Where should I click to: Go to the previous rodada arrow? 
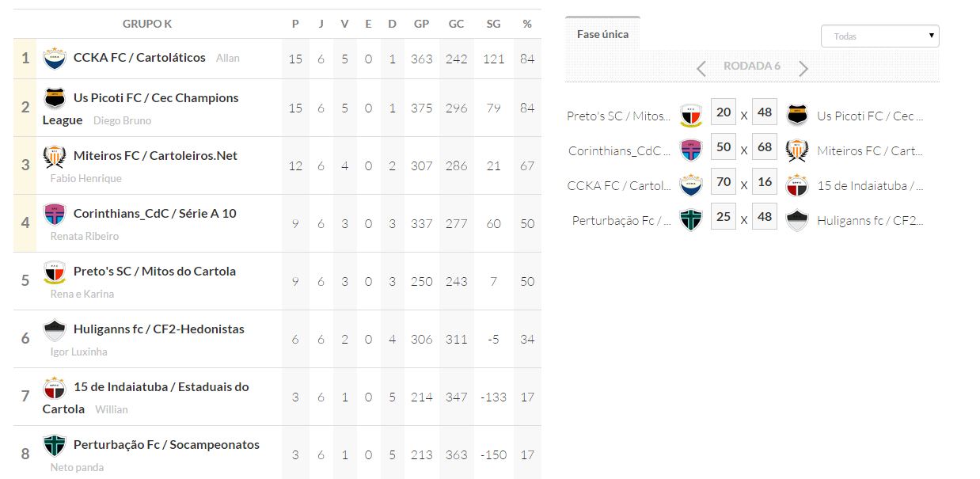[x=701, y=68]
